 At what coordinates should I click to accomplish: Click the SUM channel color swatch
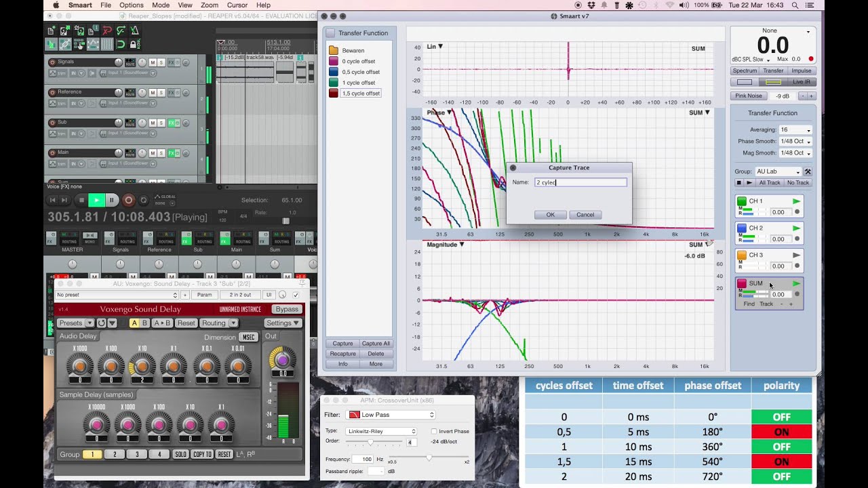tap(742, 283)
